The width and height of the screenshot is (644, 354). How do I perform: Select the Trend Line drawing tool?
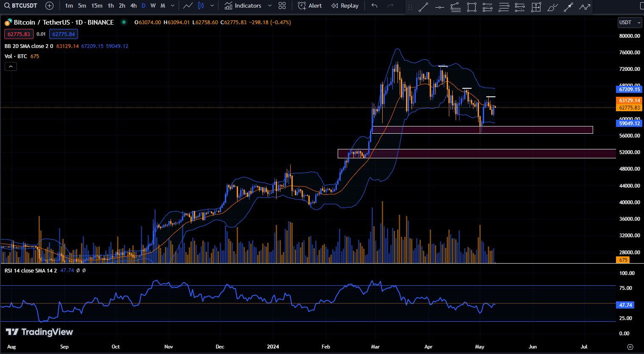[x=423, y=7]
